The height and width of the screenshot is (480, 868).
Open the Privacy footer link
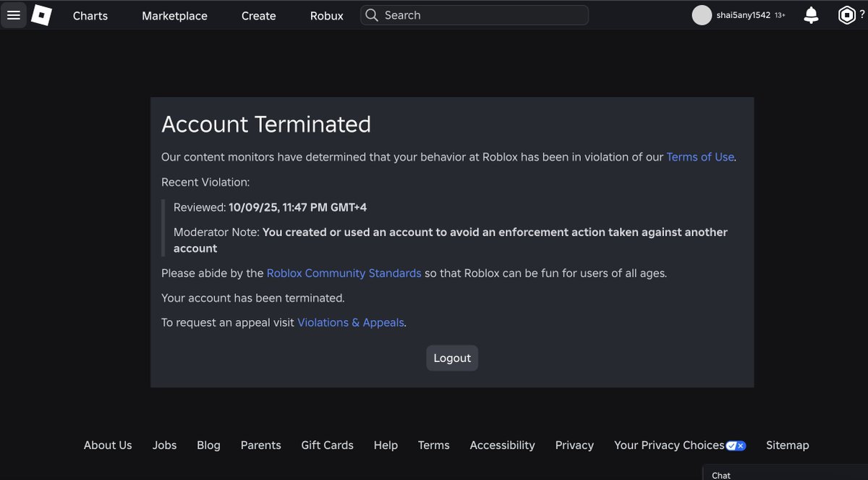[x=574, y=445]
